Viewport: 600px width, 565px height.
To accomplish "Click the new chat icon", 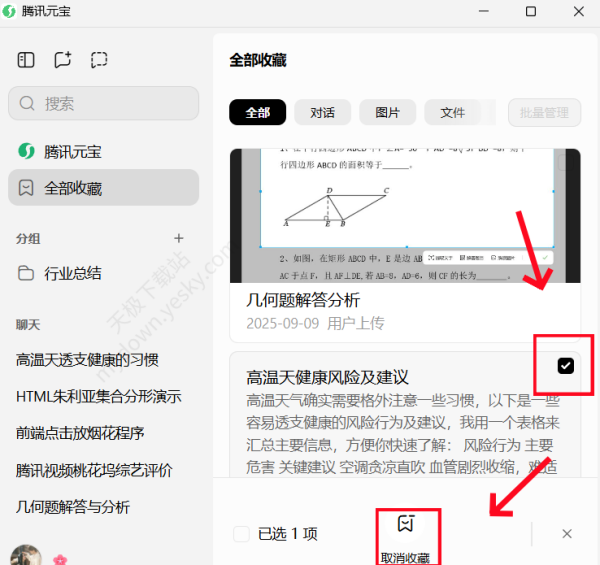I will 62,60.
